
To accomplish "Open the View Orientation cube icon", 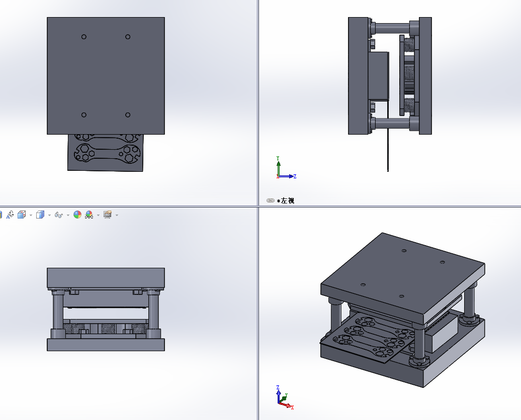I will tap(22, 215).
